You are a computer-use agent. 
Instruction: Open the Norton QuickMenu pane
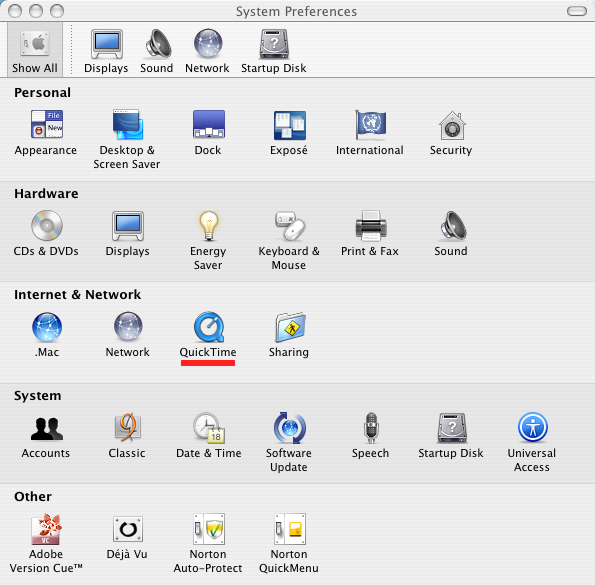(289, 543)
